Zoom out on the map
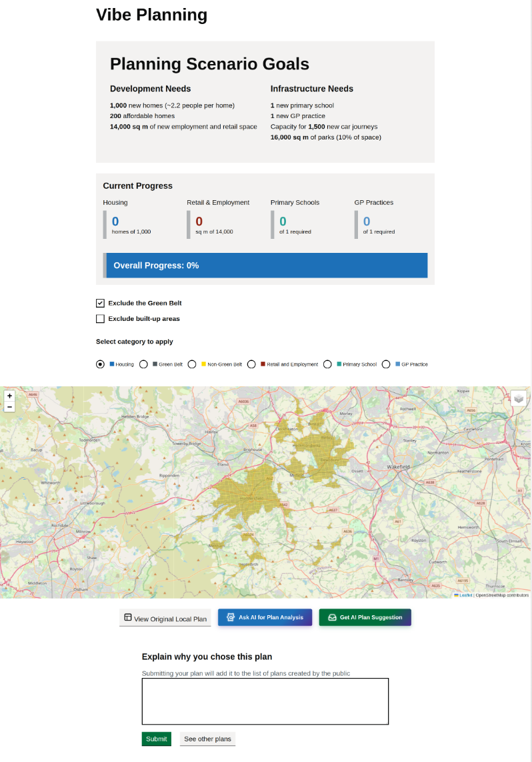 [x=9, y=406]
